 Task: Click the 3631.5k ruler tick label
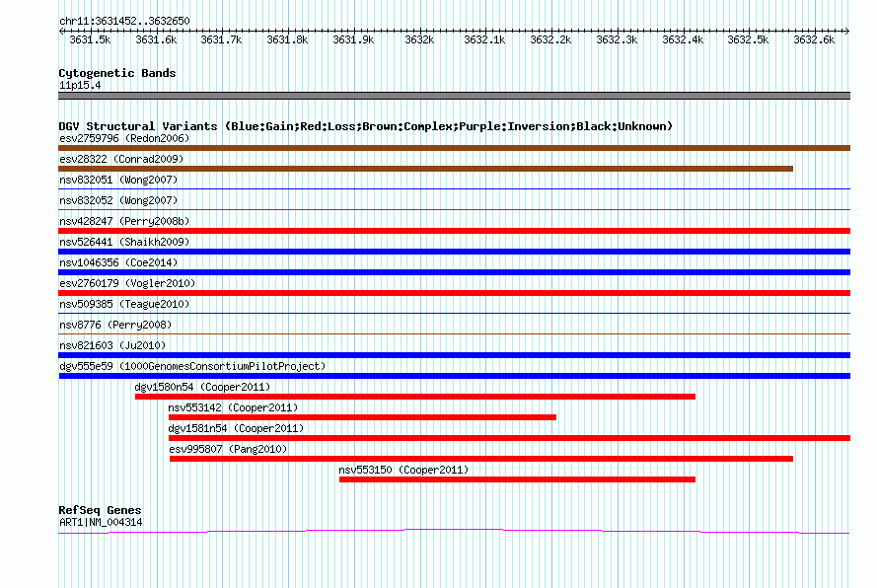(90, 39)
